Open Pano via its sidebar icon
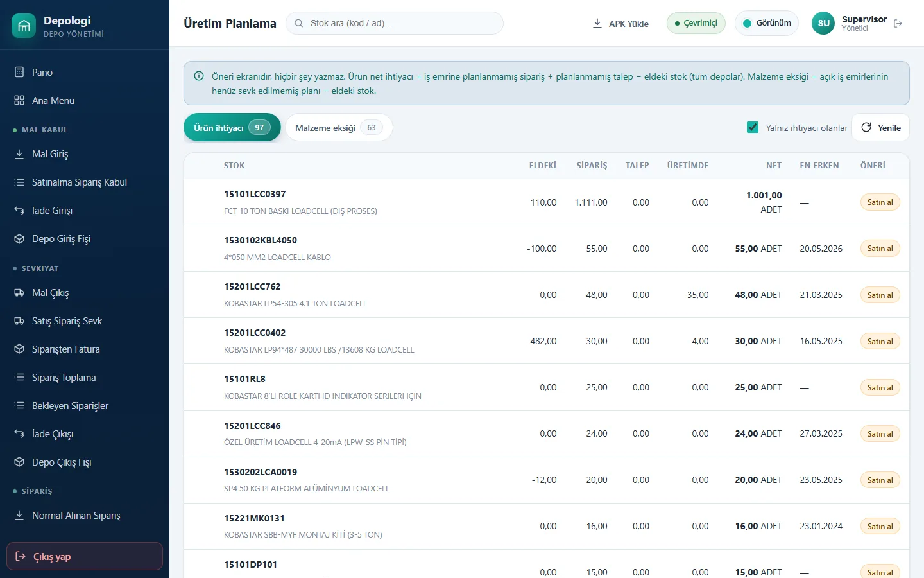 tap(19, 72)
